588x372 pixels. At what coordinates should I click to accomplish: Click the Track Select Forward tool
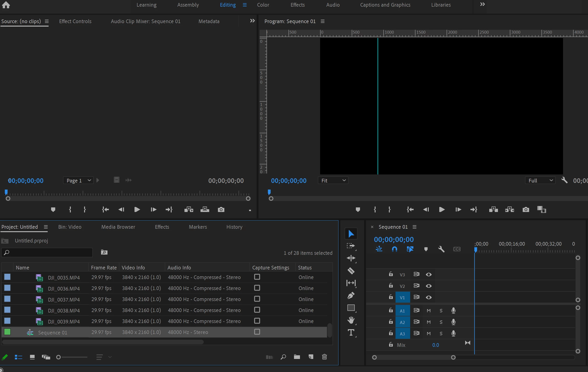pos(351,246)
